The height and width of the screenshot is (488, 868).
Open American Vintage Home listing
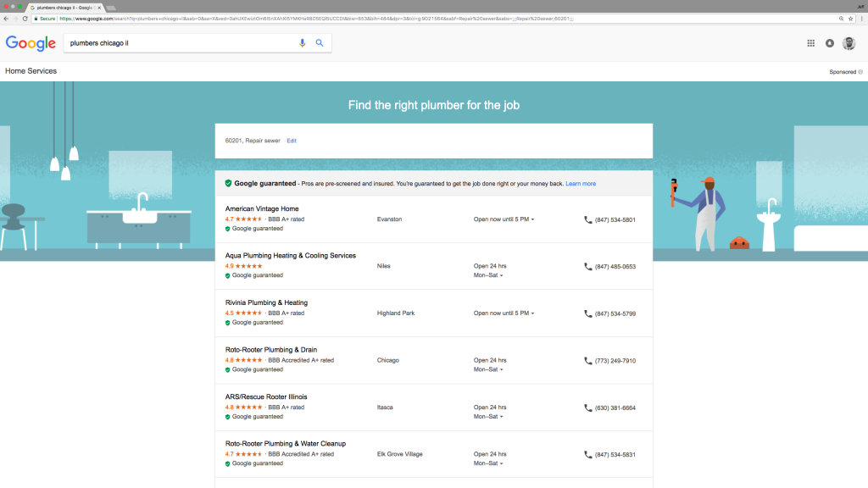click(x=262, y=208)
